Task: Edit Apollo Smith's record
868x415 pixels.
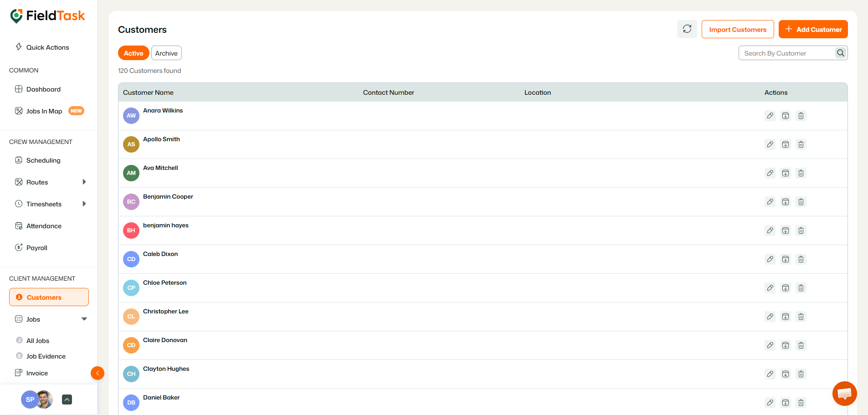Action: (x=770, y=144)
